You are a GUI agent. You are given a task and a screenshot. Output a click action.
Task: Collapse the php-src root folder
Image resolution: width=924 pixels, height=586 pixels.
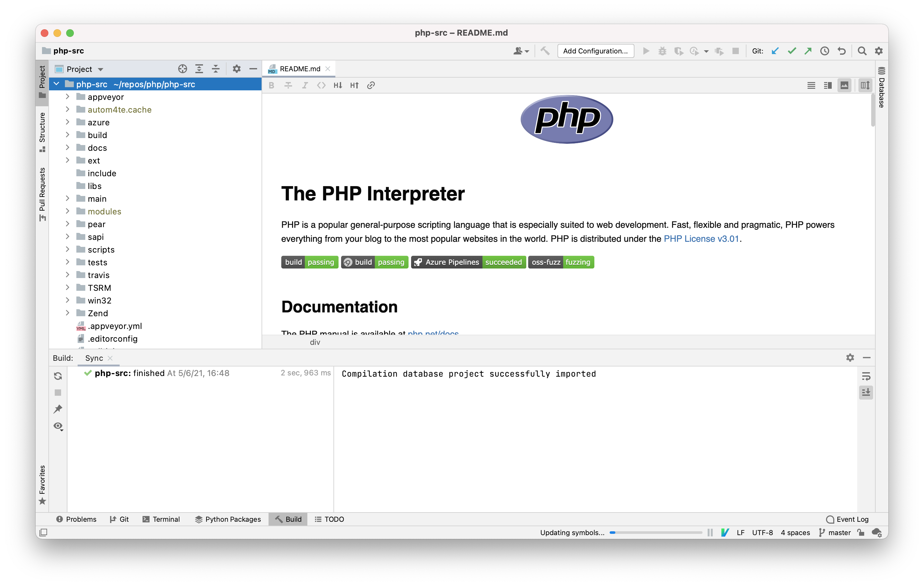click(57, 84)
